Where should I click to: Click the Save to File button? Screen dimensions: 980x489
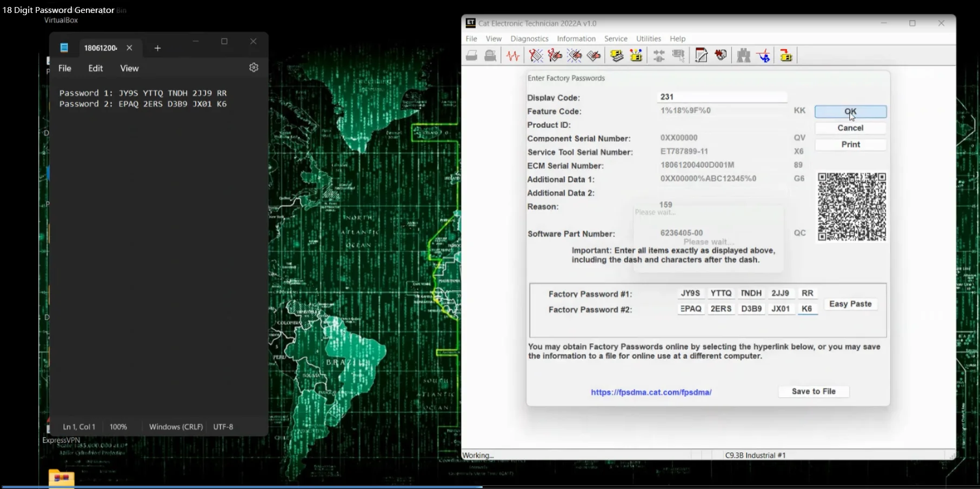point(813,392)
